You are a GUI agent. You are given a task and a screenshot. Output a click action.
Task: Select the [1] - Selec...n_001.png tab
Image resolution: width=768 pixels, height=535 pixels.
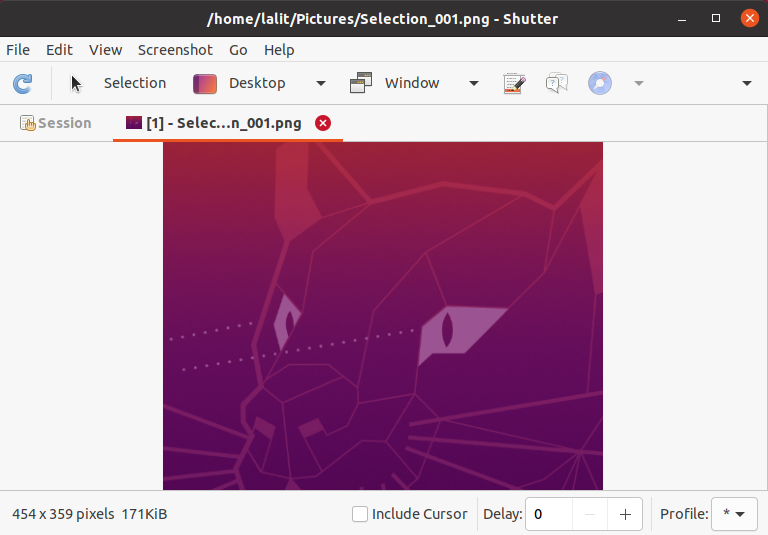[x=228, y=123]
